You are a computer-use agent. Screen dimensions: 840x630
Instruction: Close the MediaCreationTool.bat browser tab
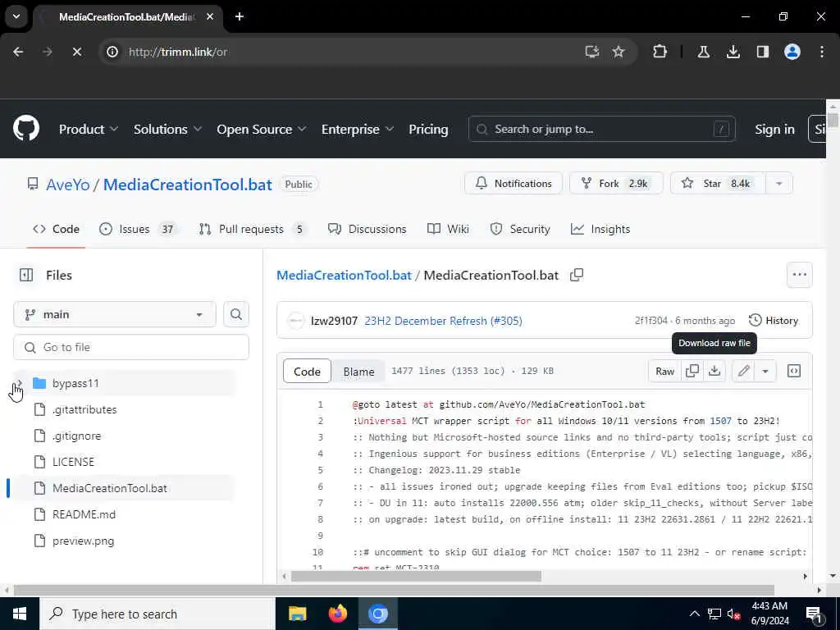pyautogui.click(x=210, y=16)
